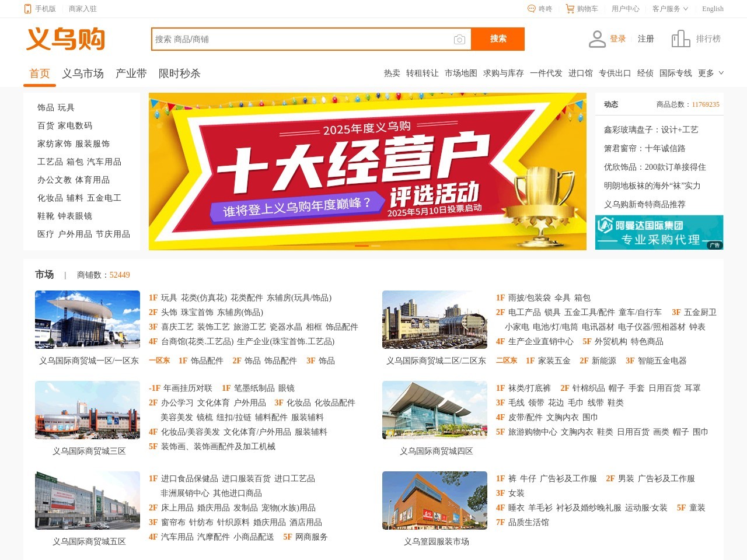Click the search input field

pos(301,39)
